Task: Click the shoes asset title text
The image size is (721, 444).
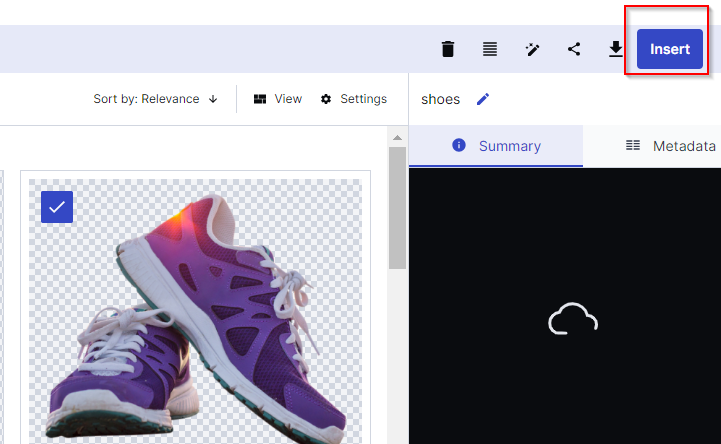Action: tap(440, 99)
